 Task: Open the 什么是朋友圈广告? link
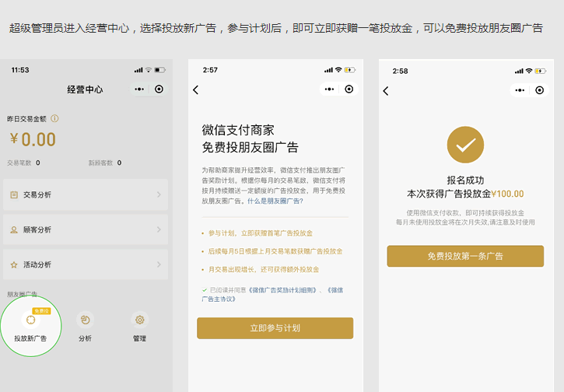pyautogui.click(x=275, y=201)
